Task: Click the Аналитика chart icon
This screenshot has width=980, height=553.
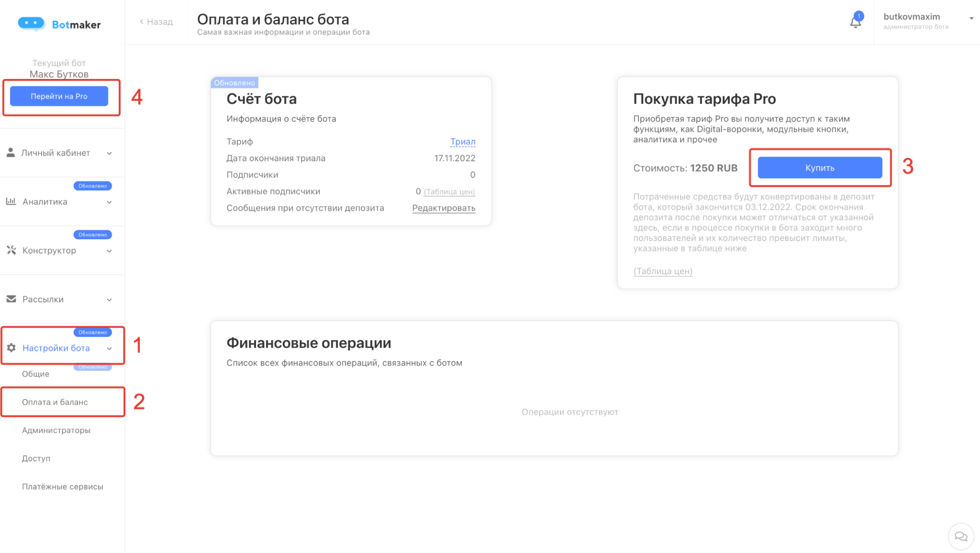Action: [x=11, y=201]
